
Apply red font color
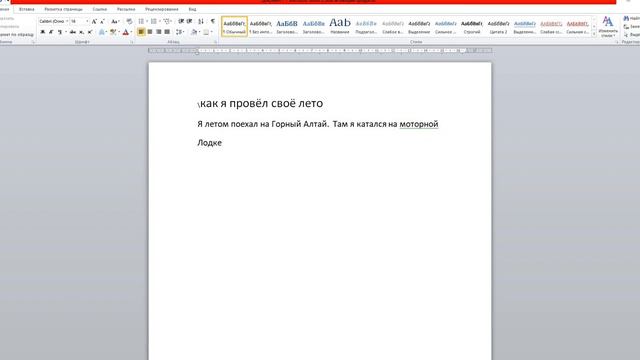126,32
